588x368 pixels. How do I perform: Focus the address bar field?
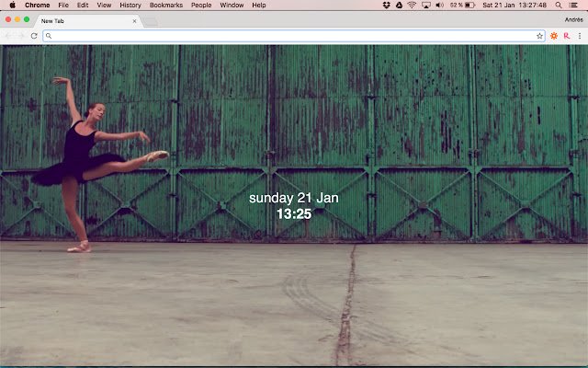click(x=294, y=36)
